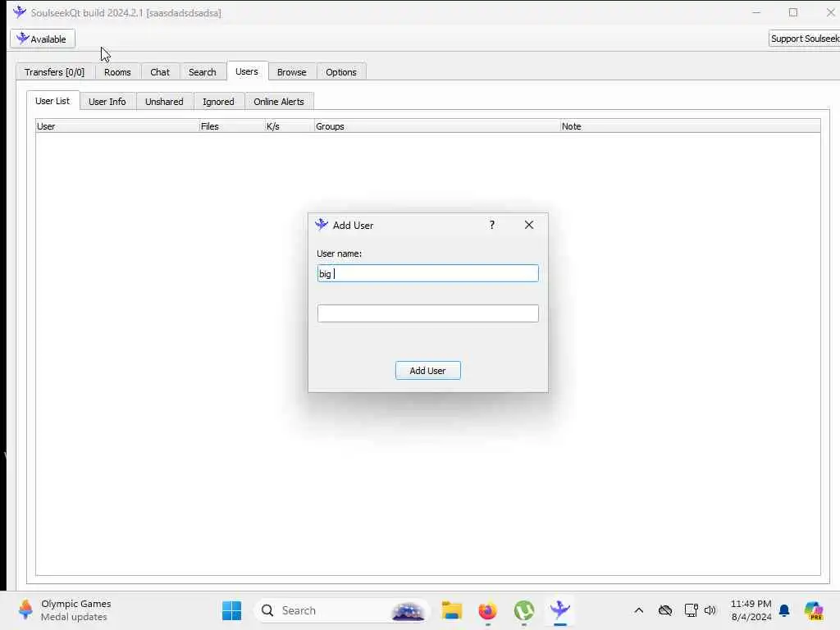Open the Rooms tab
The width and height of the screenshot is (840, 630).
pos(117,72)
